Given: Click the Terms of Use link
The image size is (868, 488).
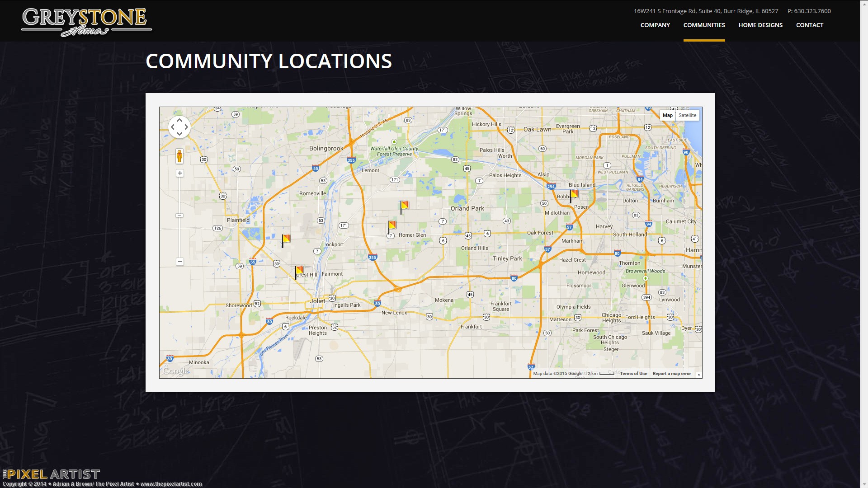Looking at the screenshot, I should (x=633, y=374).
